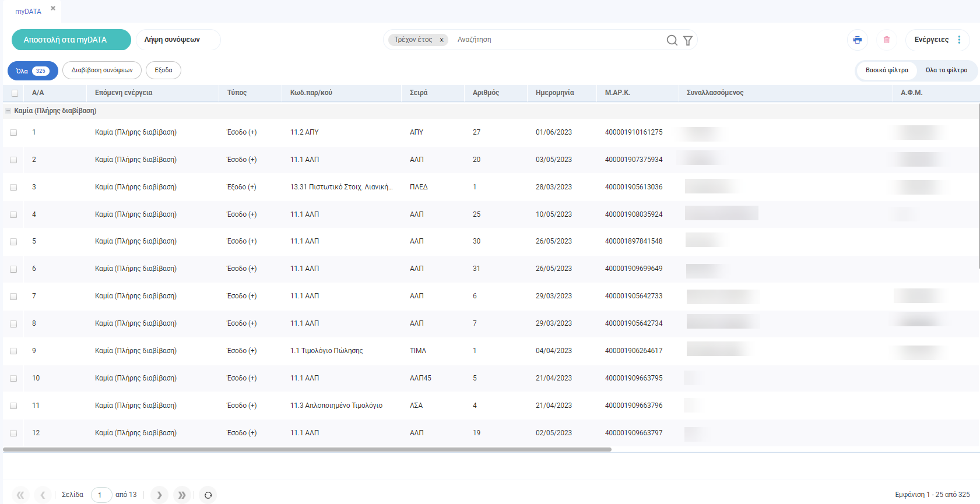Select the 'Όλα τα φίλτρα' toggle option

point(946,71)
